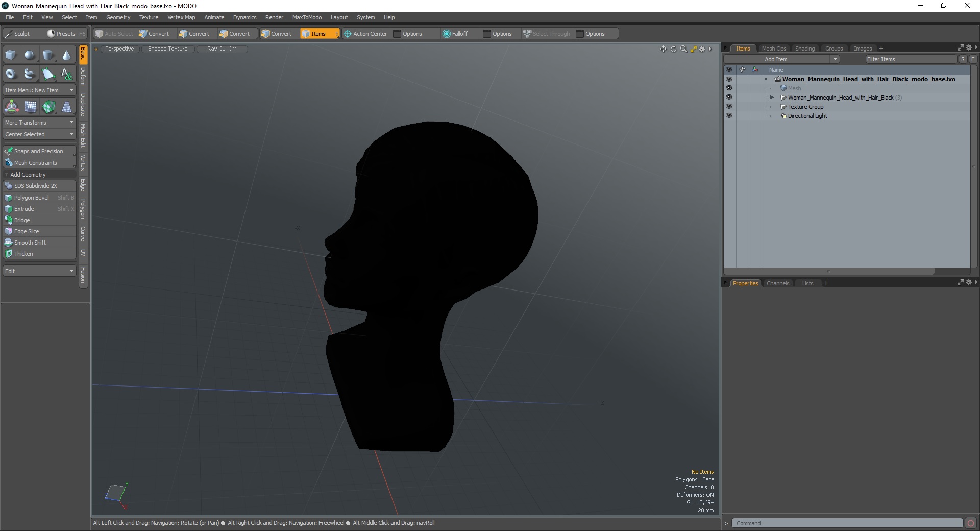Toggle Select Through mode
Viewport: 980px width, 531px height.
tap(547, 34)
